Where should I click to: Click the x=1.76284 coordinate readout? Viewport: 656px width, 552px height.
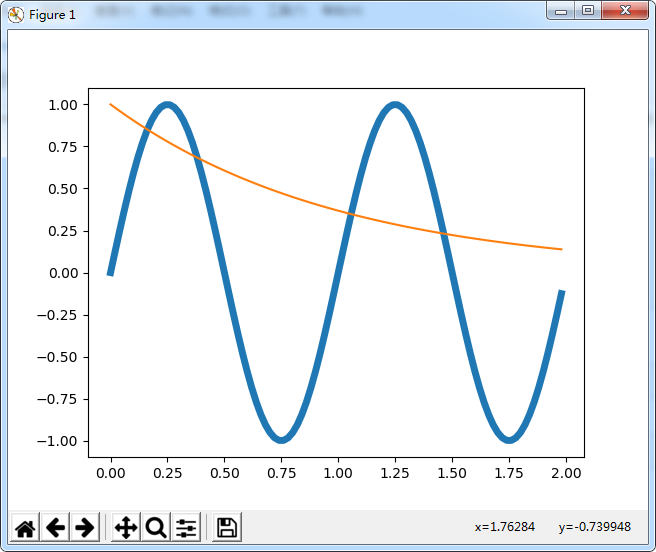pyautogui.click(x=505, y=527)
